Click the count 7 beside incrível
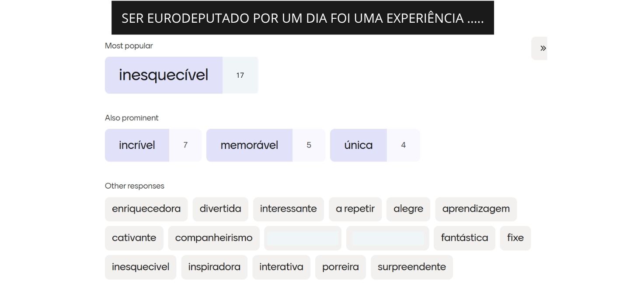The width and height of the screenshot is (644, 286). (185, 145)
